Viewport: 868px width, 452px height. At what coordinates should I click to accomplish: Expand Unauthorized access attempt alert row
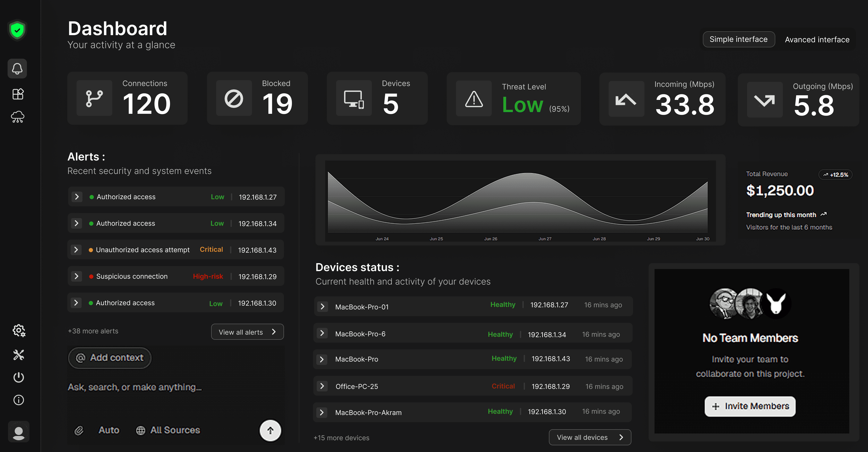click(76, 250)
